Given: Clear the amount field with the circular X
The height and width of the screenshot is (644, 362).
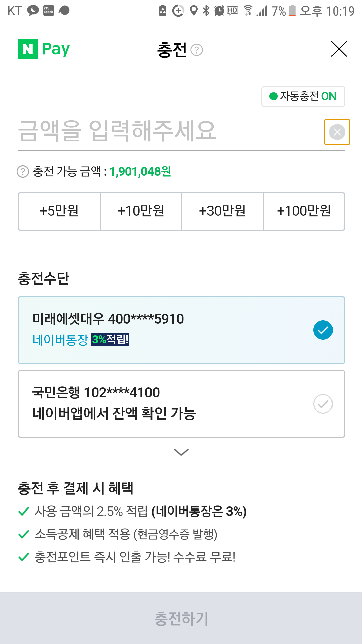Looking at the screenshot, I should tap(337, 132).
